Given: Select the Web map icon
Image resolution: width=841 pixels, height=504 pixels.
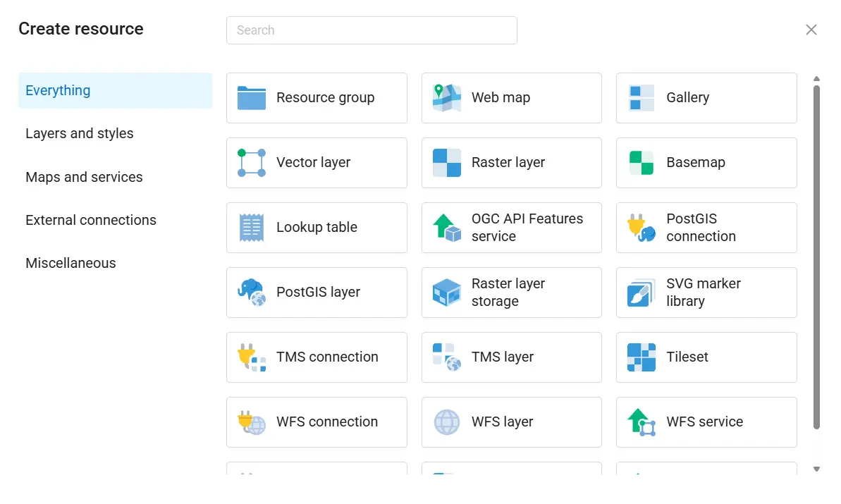Looking at the screenshot, I should [447, 98].
